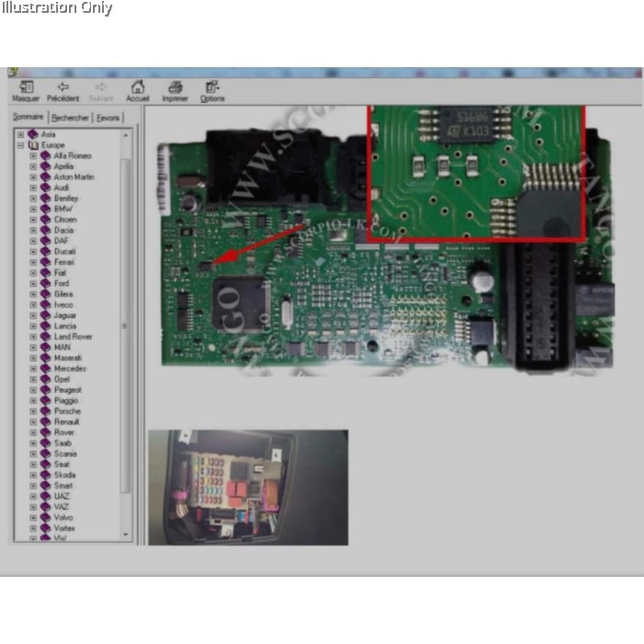This screenshot has height=644, width=644.
Task: Switch to the Favoris tab
Action: click(x=109, y=118)
